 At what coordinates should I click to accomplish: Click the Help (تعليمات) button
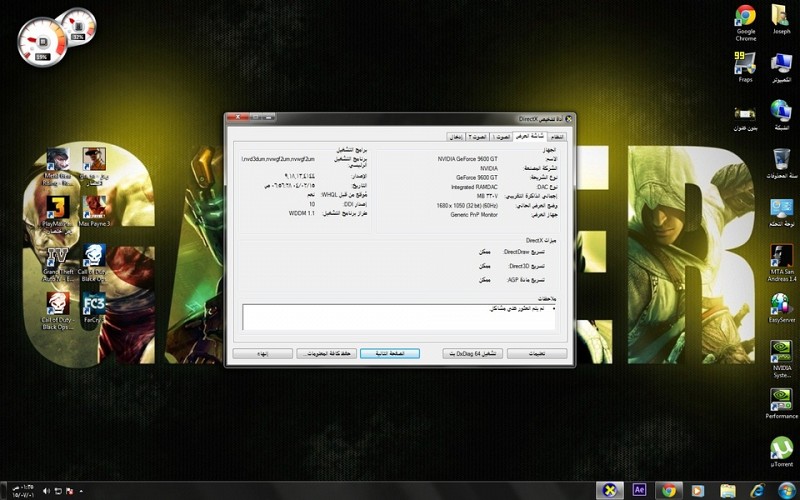(x=537, y=354)
